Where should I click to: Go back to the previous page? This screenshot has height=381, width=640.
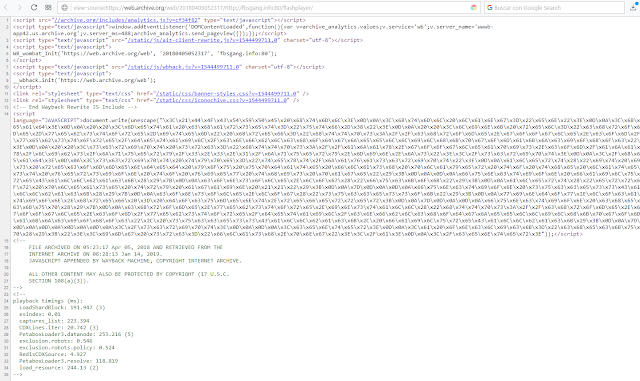6,7
